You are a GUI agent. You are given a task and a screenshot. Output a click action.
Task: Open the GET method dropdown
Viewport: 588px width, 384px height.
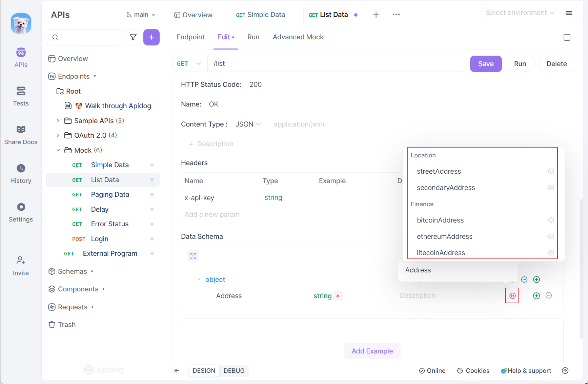click(189, 64)
